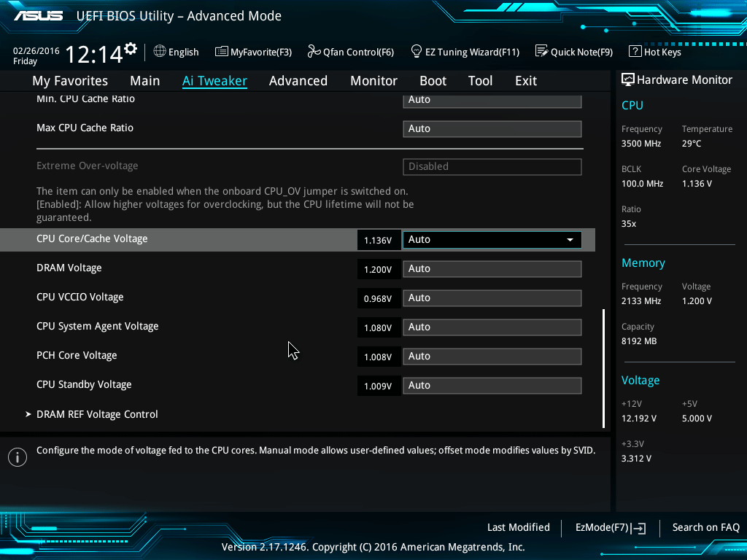Launch EZ Tuning Wizard lightbulb icon
The image size is (747, 560).
pyautogui.click(x=417, y=52)
